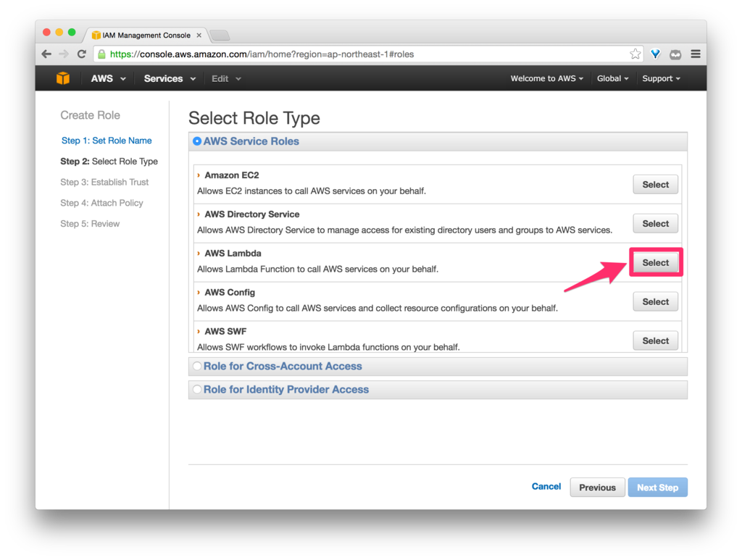Select the AWS SWF role

655,340
